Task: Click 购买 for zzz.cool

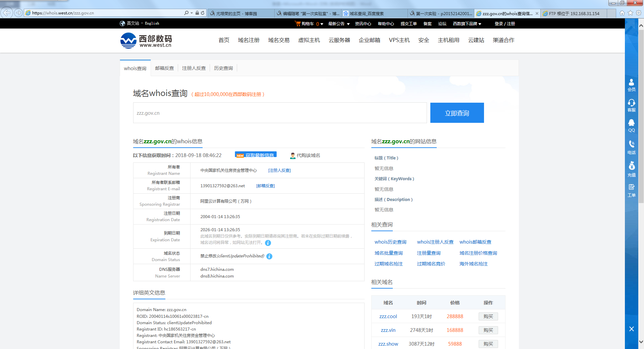Action: pyautogui.click(x=488, y=316)
